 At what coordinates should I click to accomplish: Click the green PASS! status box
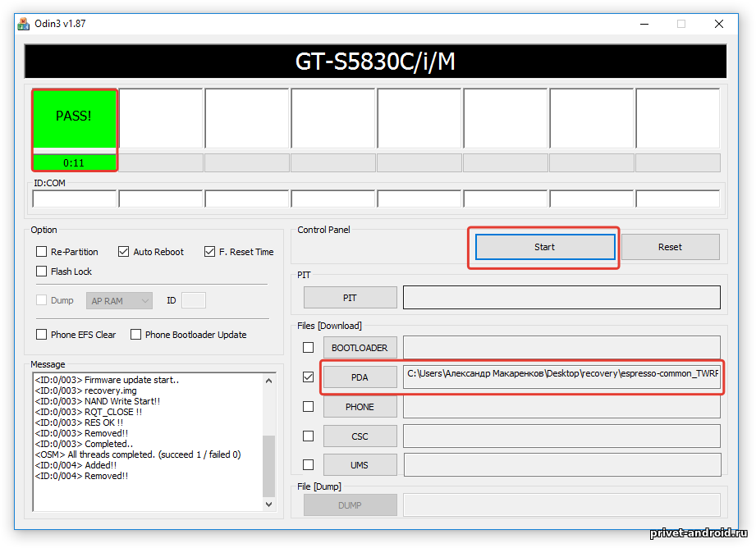[x=74, y=119]
